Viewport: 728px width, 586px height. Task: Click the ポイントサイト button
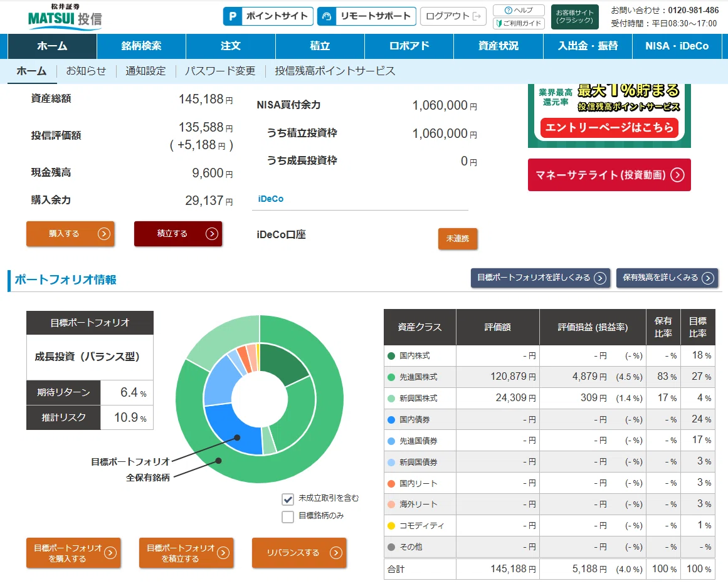pos(268,16)
